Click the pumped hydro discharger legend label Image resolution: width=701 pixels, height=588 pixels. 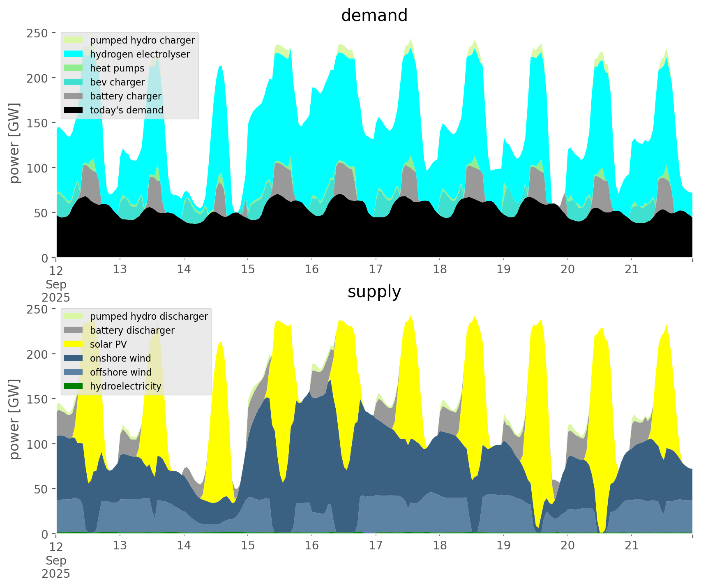149,316
